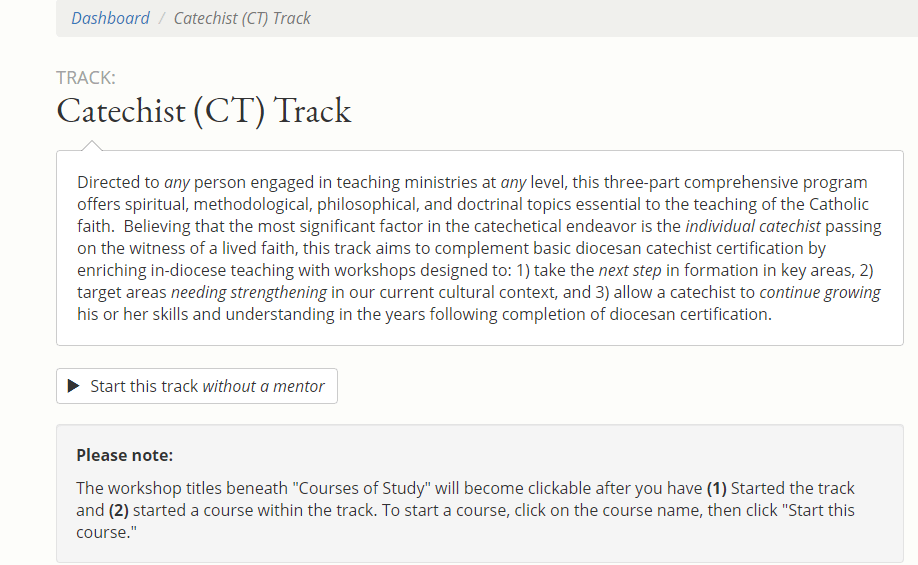The image size is (918, 565).
Task: Click the bold (1) marker in the note
Action: (716, 488)
